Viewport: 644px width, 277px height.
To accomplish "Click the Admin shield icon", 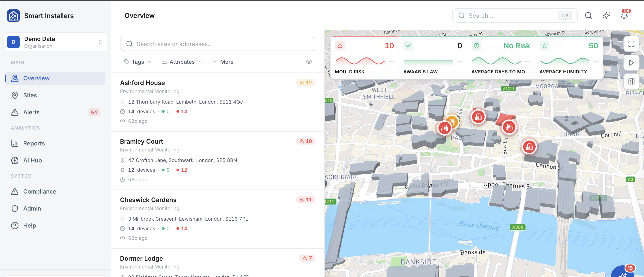I will tap(15, 208).
